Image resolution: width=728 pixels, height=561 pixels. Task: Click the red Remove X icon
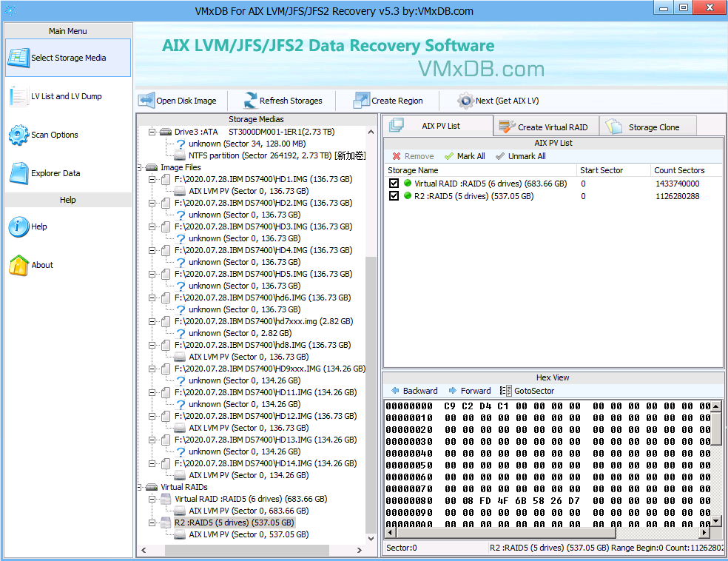point(396,156)
